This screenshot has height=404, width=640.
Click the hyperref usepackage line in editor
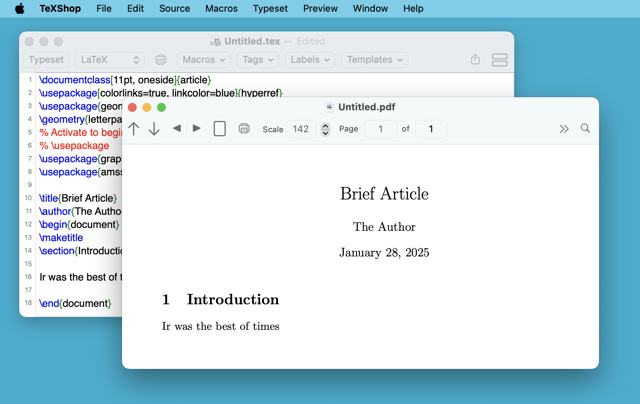[160, 93]
